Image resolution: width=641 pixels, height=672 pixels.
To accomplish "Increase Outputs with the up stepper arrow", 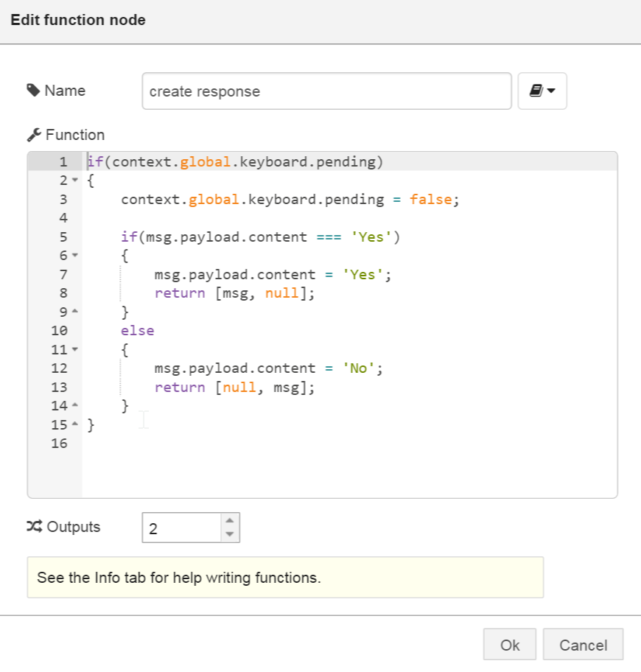I will coord(228,522).
